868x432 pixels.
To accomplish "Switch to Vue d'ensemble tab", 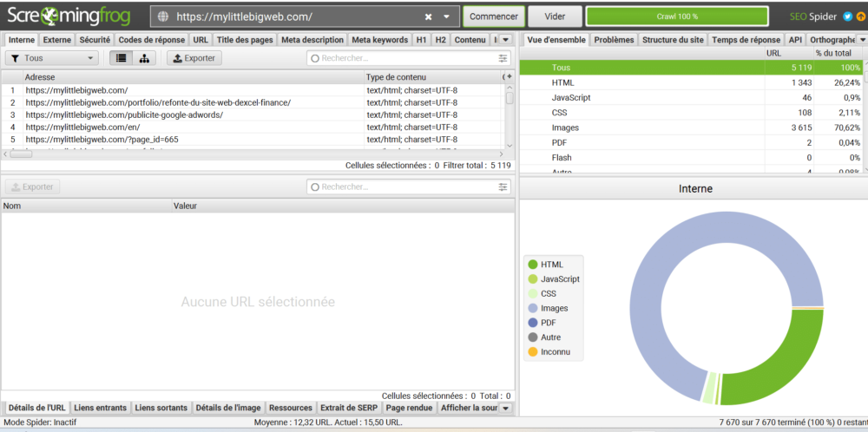I will (x=556, y=40).
